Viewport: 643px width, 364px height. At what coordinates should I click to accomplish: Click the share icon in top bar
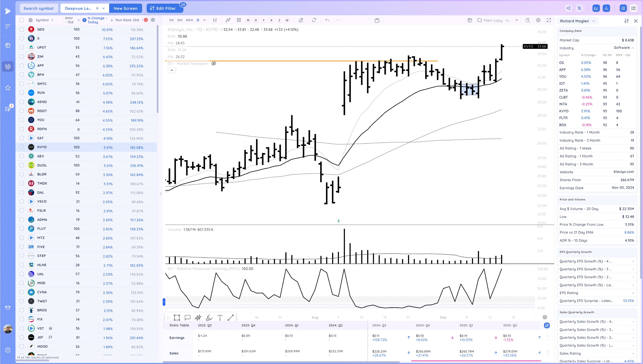[x=568, y=8]
